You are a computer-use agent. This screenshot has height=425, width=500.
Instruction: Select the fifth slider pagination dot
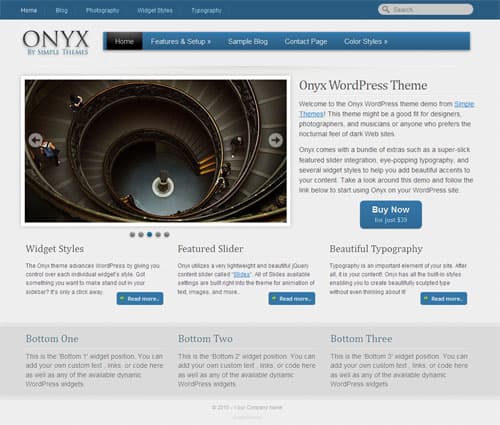(167, 234)
